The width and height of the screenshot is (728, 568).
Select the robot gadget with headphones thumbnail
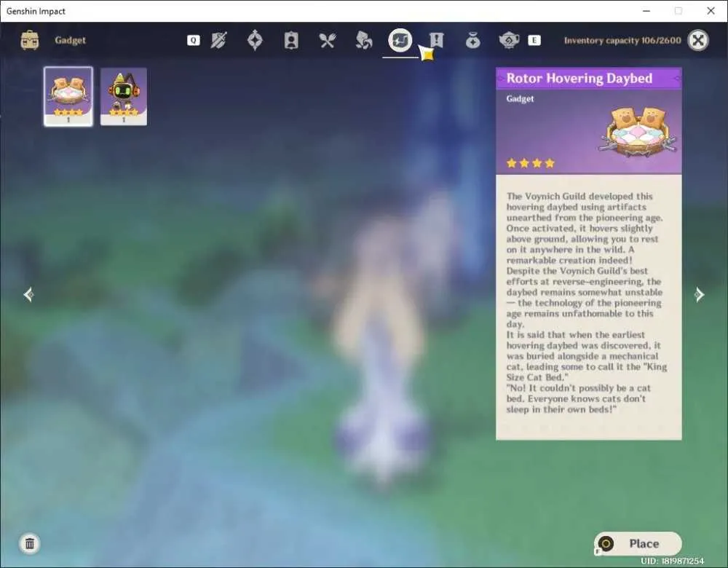click(x=124, y=97)
